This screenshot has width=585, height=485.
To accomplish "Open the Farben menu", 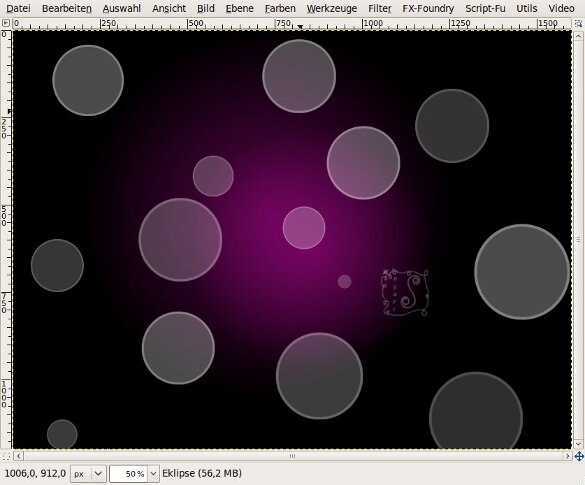I will [280, 8].
